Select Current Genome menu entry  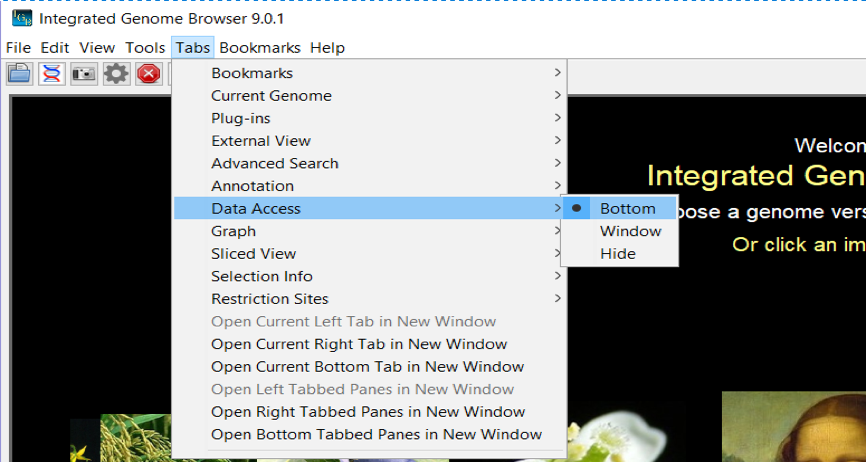point(369,95)
